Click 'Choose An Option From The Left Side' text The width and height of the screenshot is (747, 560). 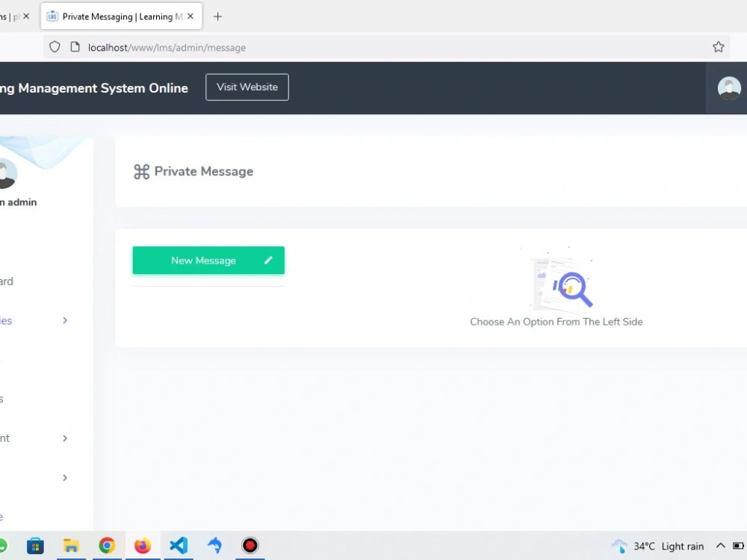(556, 322)
